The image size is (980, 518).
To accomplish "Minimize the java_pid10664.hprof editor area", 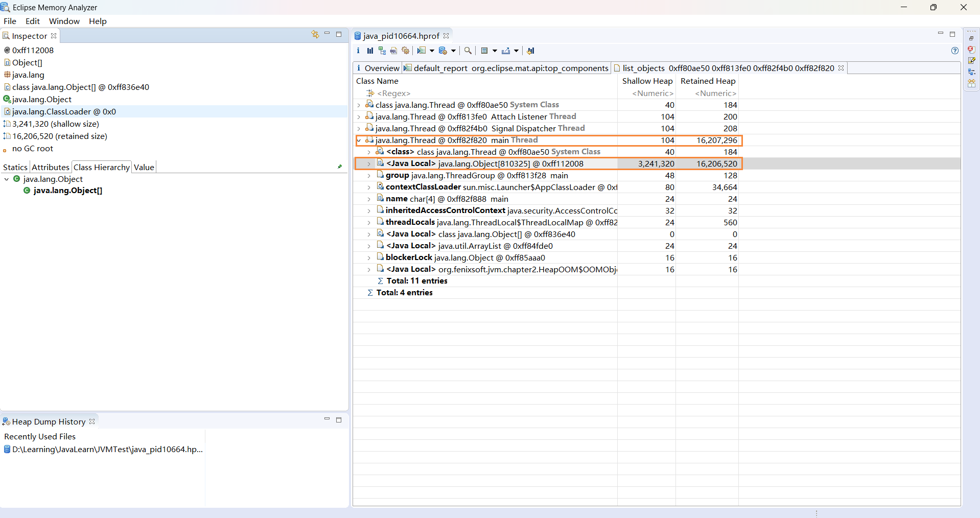I will [x=941, y=34].
